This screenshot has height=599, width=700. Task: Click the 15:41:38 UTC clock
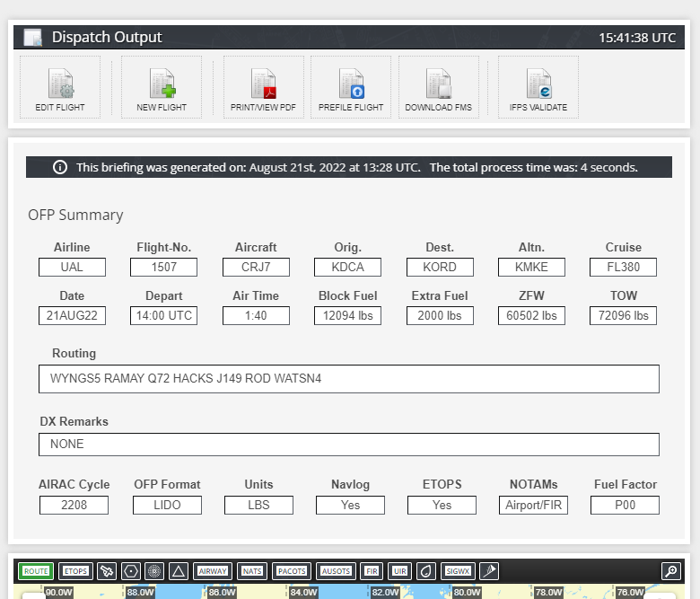tap(637, 38)
